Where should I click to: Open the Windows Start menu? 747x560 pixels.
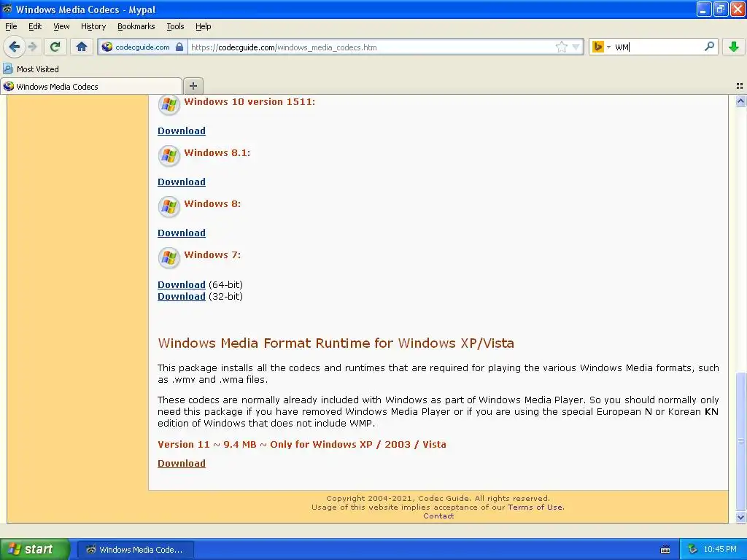click(35, 549)
